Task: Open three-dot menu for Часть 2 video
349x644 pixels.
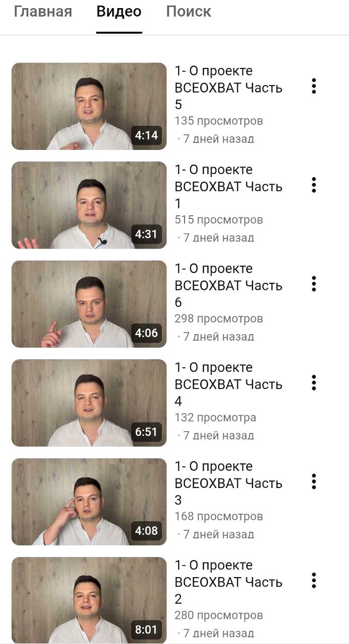Action: coord(314,580)
